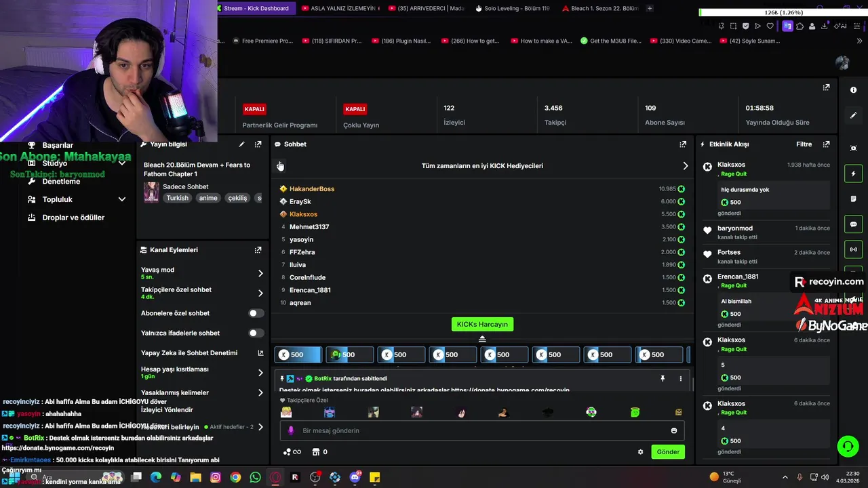Click the KICKs Harcayın button
The image size is (868, 488).
click(x=482, y=324)
